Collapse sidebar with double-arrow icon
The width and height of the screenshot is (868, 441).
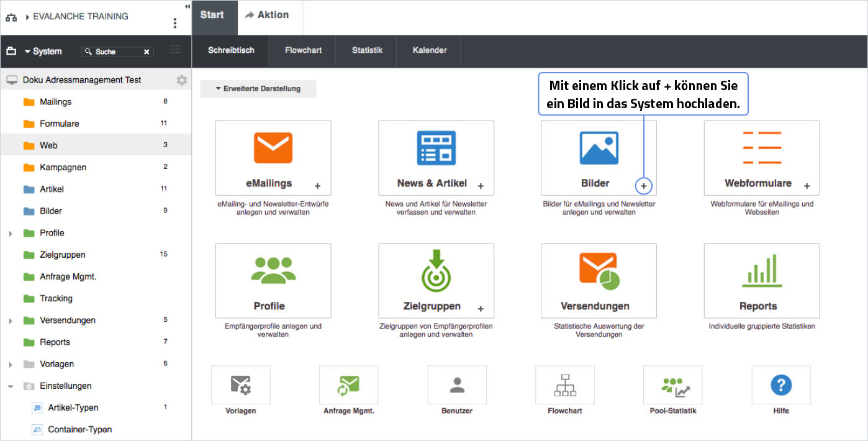tap(188, 6)
